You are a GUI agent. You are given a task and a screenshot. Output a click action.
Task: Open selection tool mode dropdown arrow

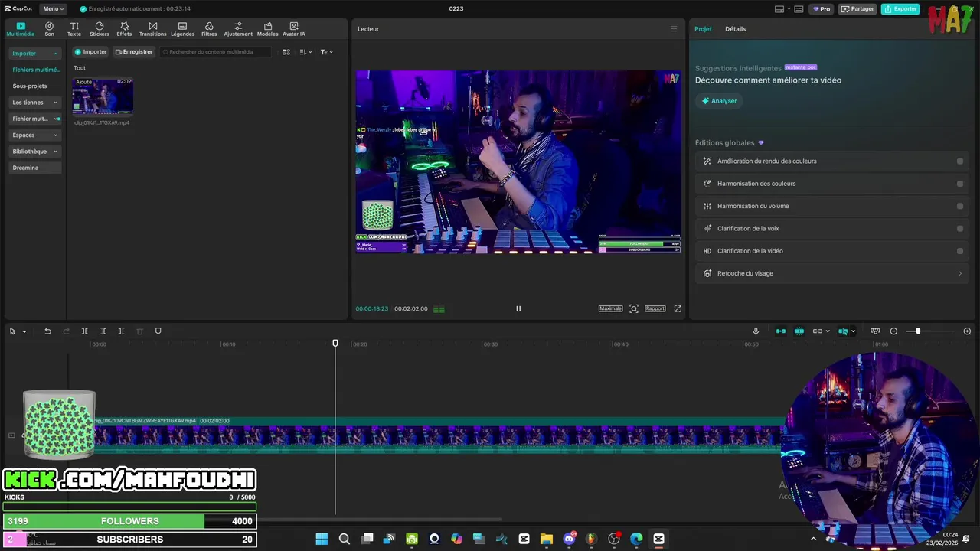point(24,331)
